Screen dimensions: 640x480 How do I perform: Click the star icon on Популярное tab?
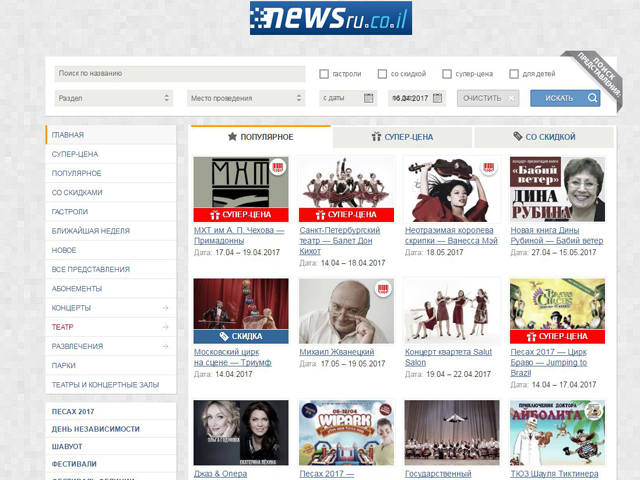point(232,136)
